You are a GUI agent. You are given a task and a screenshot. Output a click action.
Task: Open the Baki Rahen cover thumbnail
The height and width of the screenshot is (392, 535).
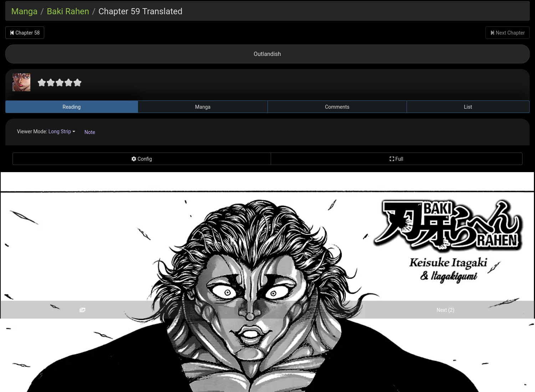pyautogui.click(x=21, y=82)
